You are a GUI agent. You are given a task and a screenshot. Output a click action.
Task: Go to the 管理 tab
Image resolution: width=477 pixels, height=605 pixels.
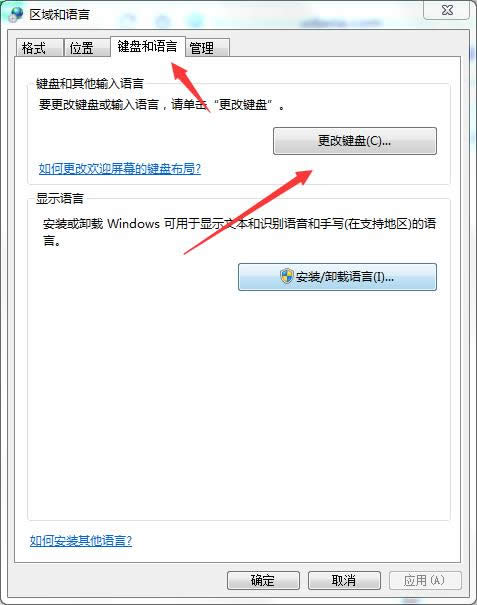(x=207, y=48)
